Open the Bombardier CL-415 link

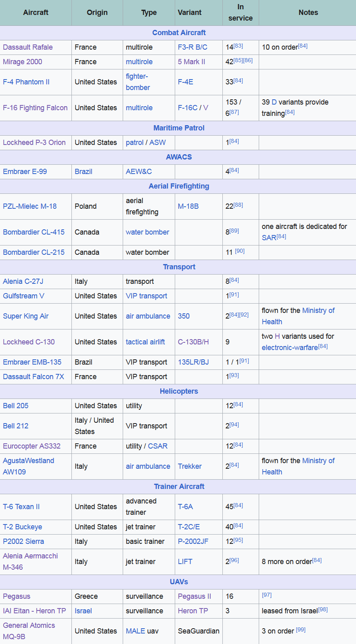(34, 232)
